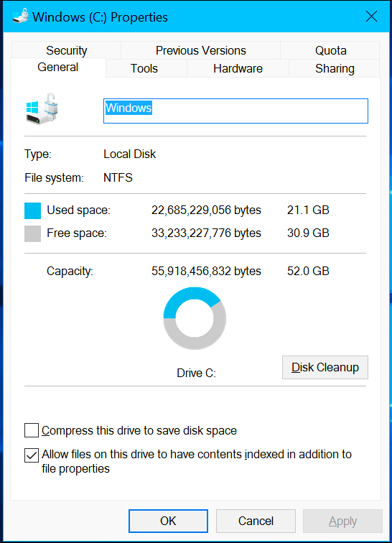Close the Properties dialog with X
The height and width of the screenshot is (543, 392).
(371, 17)
